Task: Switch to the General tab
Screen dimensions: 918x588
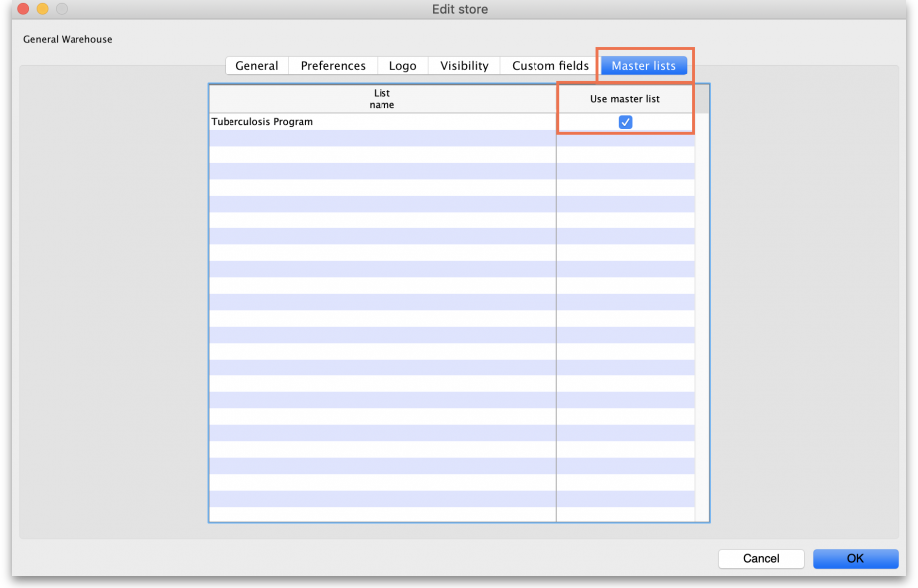Action: point(256,66)
